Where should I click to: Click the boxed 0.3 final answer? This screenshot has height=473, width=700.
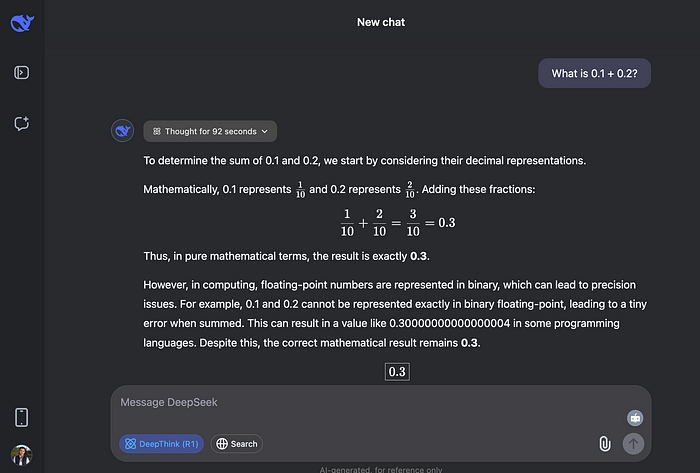click(x=397, y=372)
